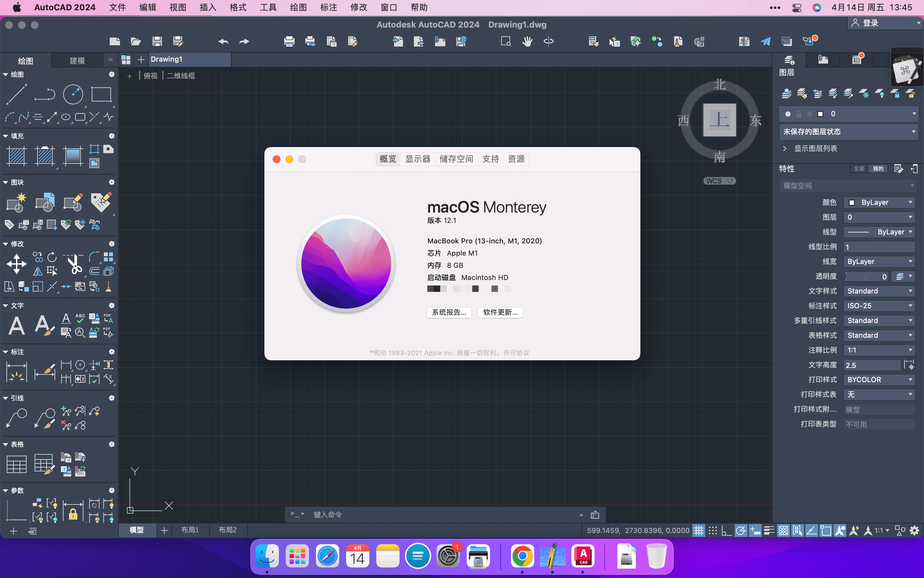Click the layer 0 white color swatch
This screenshot has height=578, width=924.
point(820,114)
